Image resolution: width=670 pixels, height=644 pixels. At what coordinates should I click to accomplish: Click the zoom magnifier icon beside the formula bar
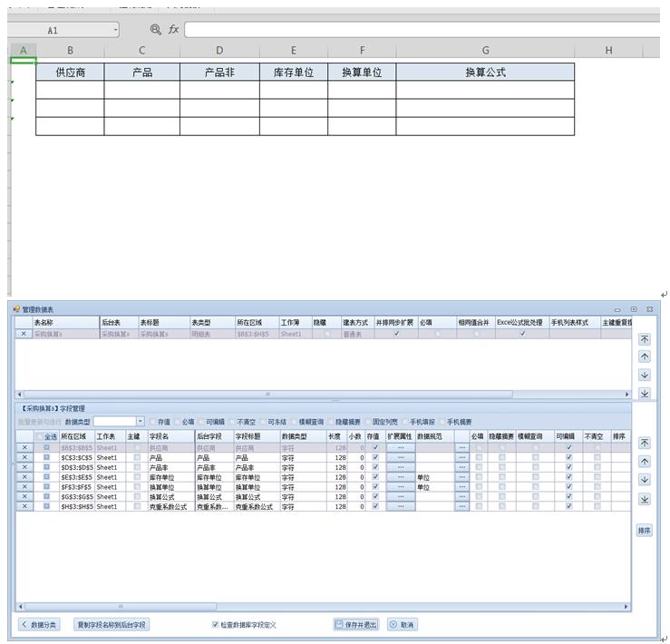[x=156, y=30]
